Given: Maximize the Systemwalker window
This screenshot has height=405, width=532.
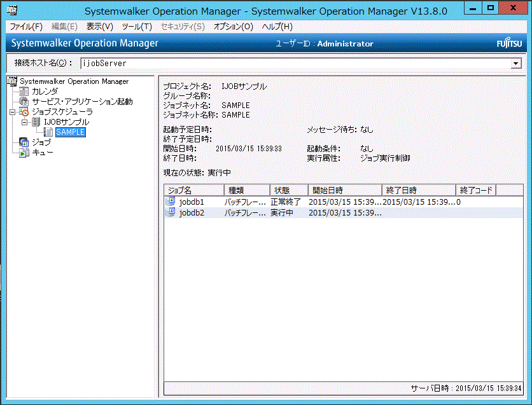Looking at the screenshot, I should pyautogui.click(x=490, y=8).
